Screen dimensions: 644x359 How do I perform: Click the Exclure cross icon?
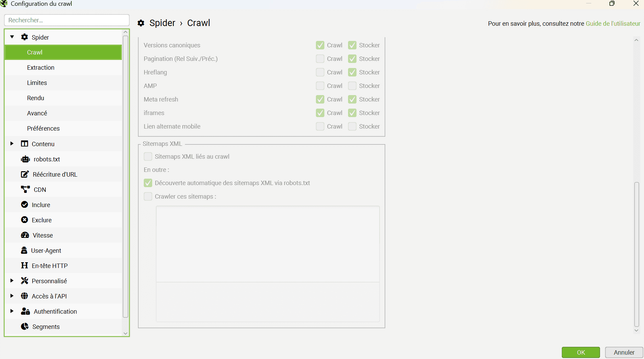(24, 220)
